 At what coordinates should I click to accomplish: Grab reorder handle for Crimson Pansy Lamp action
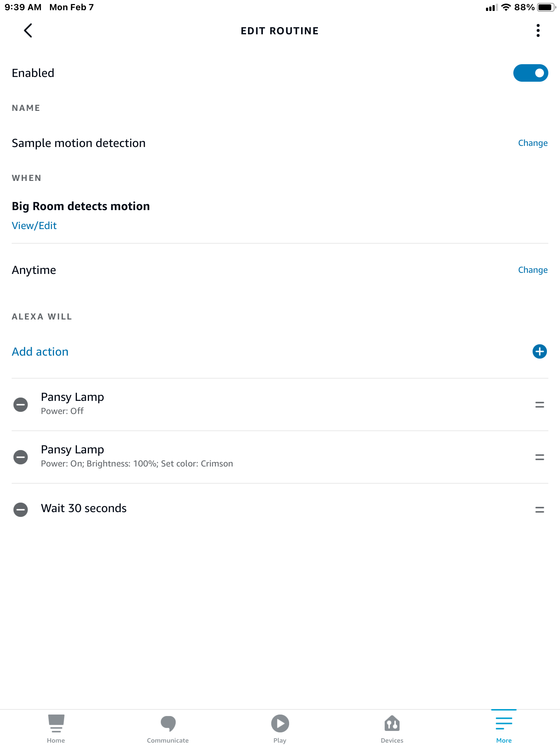tap(540, 457)
